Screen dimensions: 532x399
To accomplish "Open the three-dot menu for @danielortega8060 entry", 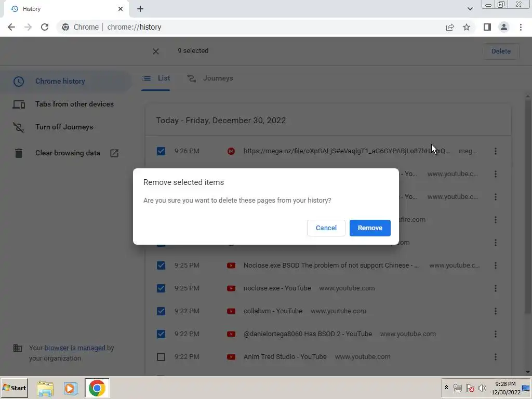I will point(495,334).
